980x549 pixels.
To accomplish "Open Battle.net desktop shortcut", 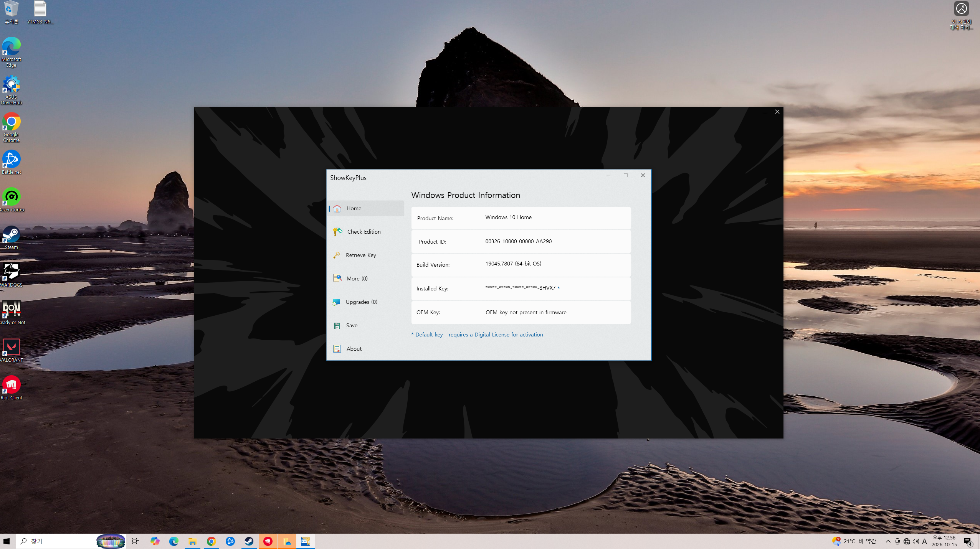I will [x=11, y=162].
